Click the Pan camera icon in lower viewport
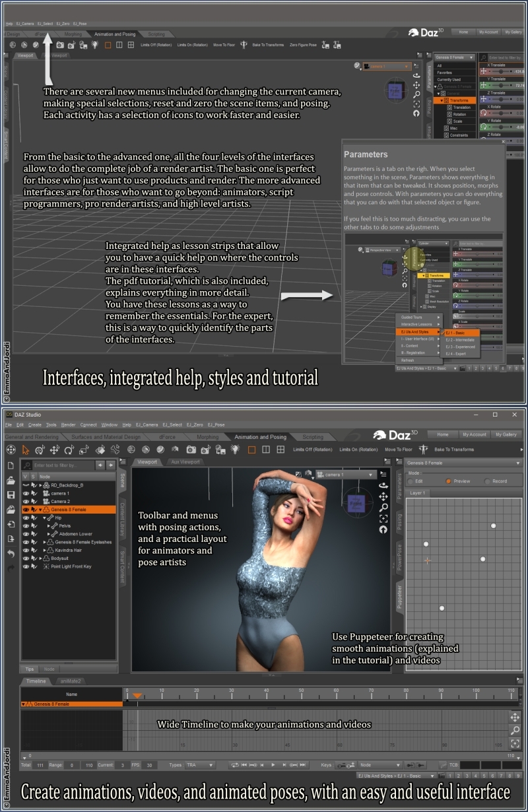528x812 pixels. (x=383, y=496)
